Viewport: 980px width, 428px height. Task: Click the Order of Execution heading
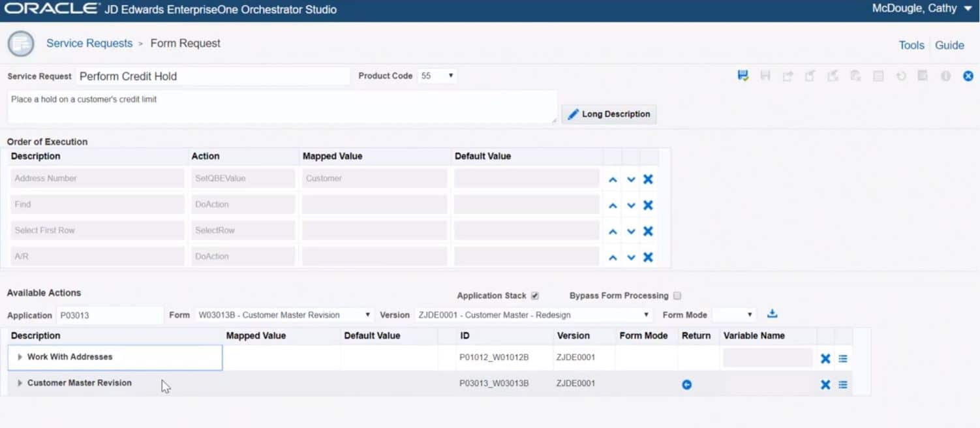tap(47, 142)
